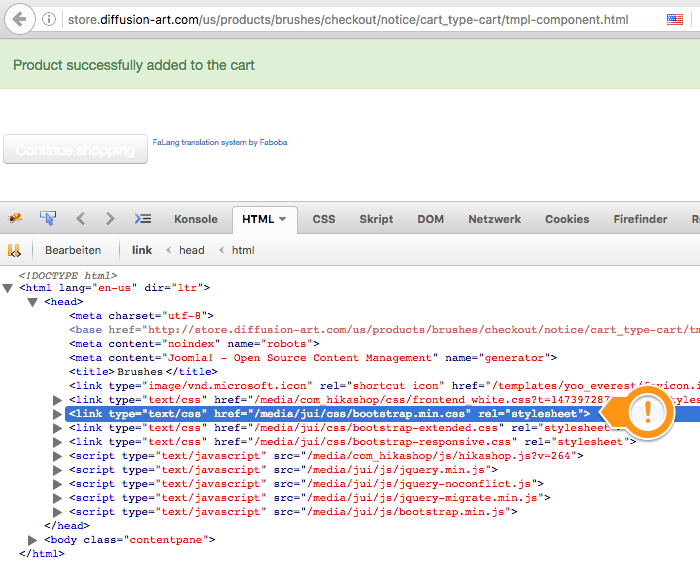Click the 'Product successfully added to the cart' message
The image size is (700, 563).
click(x=133, y=65)
